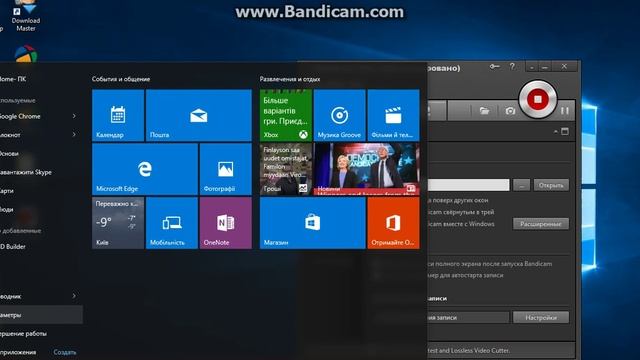Click the Bandicam key registration icon
Screen dimensions: 640x360
point(495,67)
